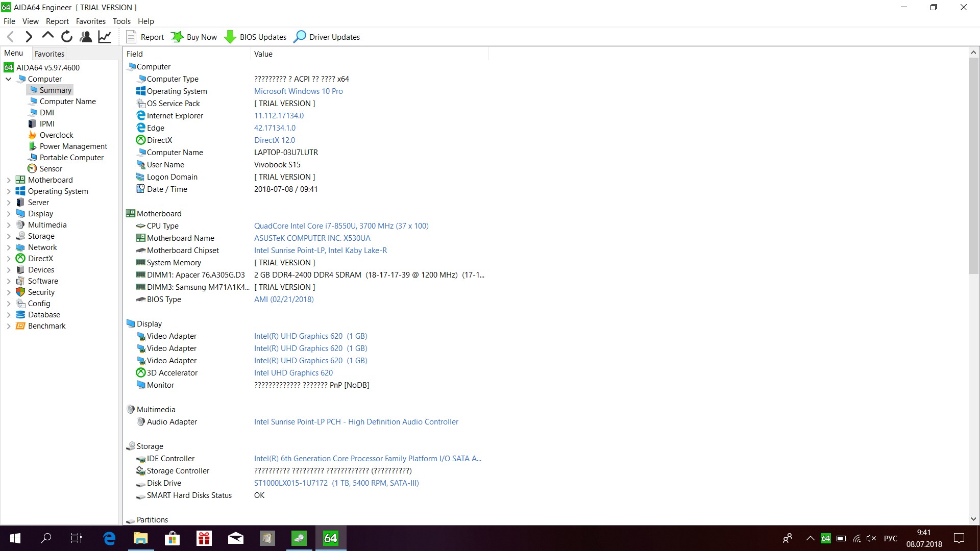The image size is (980, 551).
Task: Select the Security shield icon
Action: (x=20, y=292)
